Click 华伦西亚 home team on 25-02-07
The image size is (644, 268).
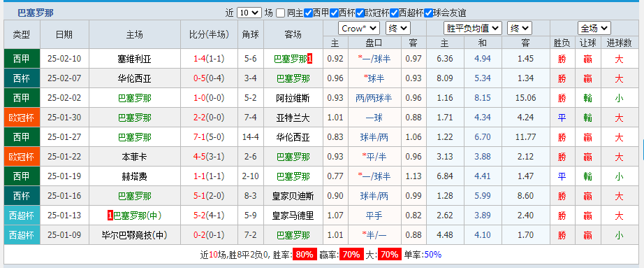pyautogui.click(x=134, y=78)
